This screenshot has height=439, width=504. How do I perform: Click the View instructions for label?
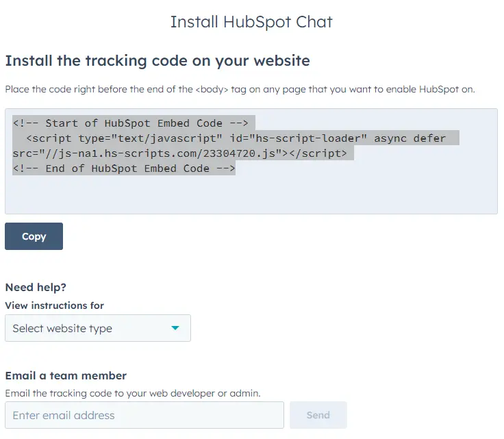pos(55,305)
